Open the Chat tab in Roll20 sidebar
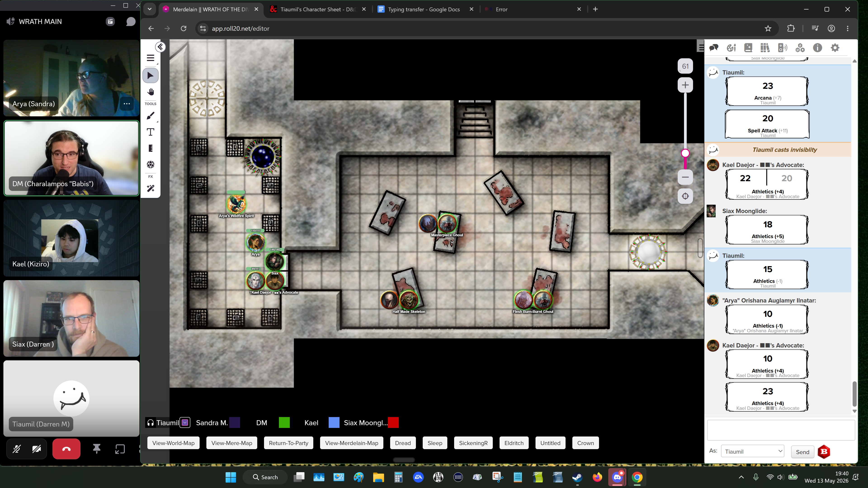 (x=713, y=48)
